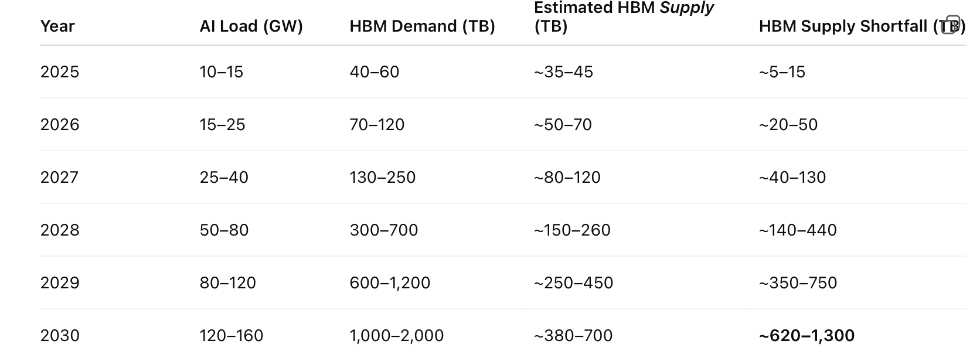This screenshot has width=980, height=361.
Task: Select the 600–1,200 demand cell
Action: 390,283
